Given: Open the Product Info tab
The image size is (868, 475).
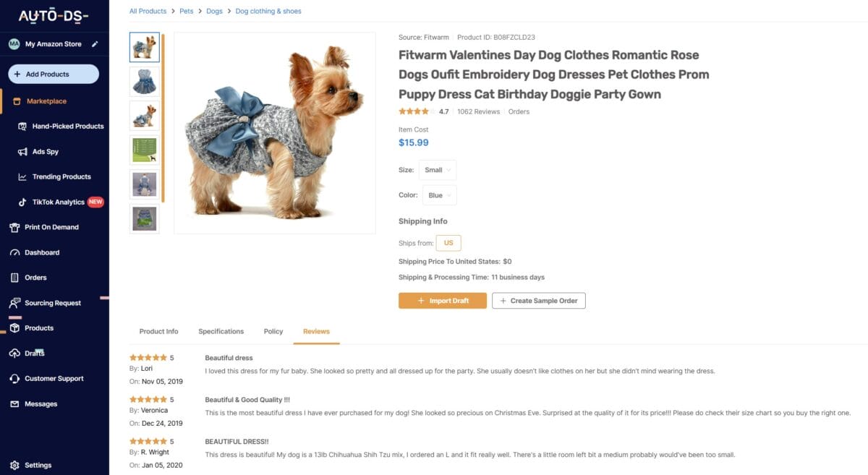Looking at the screenshot, I should [x=158, y=331].
